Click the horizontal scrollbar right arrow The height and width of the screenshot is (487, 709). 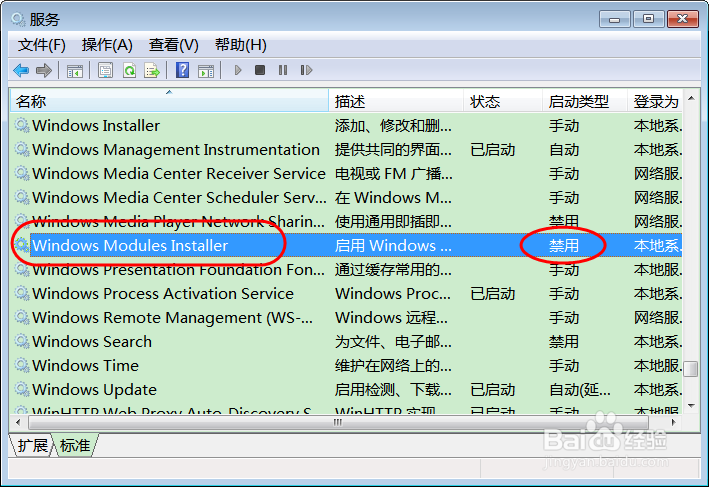pos(674,422)
